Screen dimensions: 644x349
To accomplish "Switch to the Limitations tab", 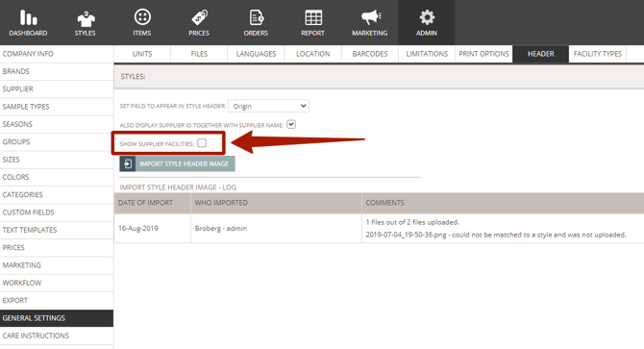I will click(427, 54).
